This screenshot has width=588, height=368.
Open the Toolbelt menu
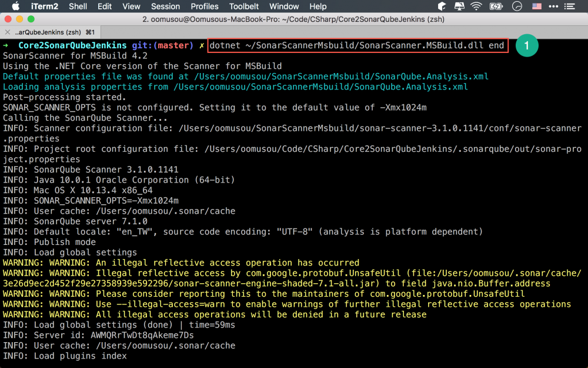coord(244,6)
